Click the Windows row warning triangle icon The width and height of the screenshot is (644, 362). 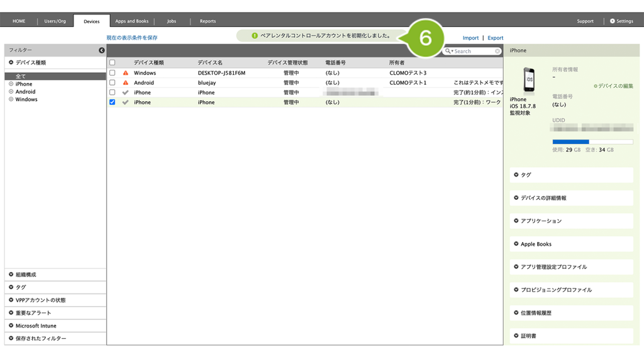[x=126, y=73]
